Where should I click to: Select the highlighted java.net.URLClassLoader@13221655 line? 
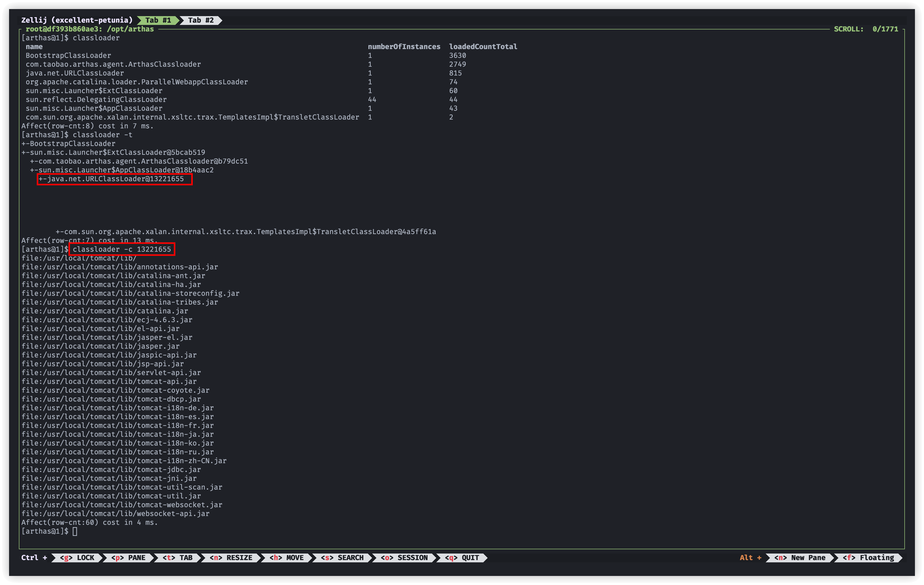pyautogui.click(x=114, y=178)
